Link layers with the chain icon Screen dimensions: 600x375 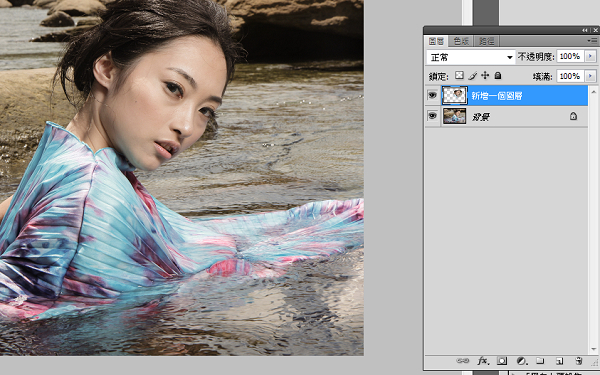pyautogui.click(x=462, y=360)
